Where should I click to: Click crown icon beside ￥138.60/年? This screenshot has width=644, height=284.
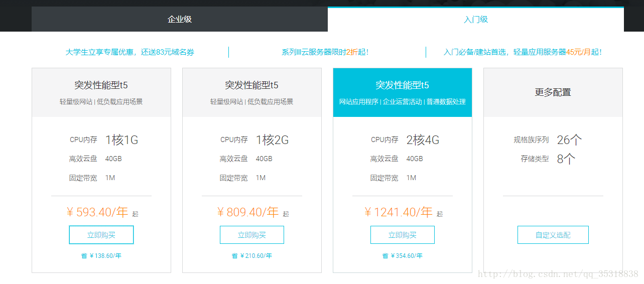pyautogui.click(x=84, y=256)
